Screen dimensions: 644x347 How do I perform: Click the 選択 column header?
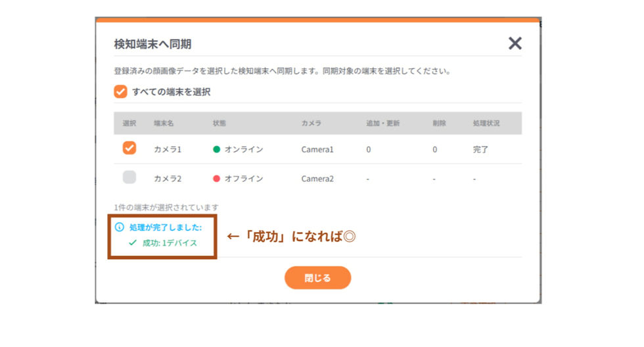(129, 123)
